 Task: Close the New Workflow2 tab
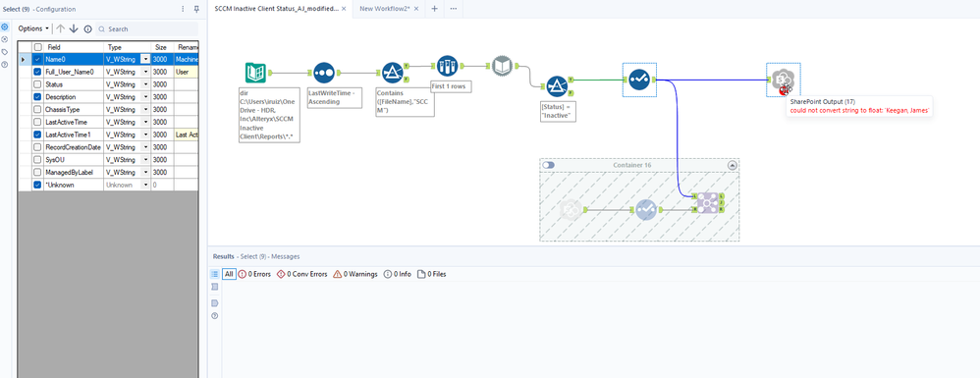pyautogui.click(x=416, y=9)
